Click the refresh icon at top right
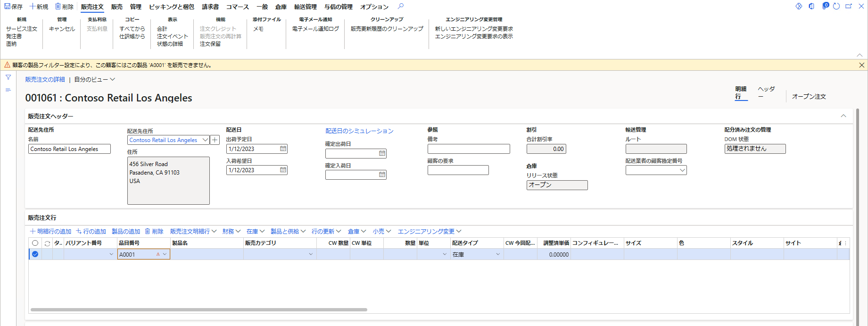 pos(836,7)
